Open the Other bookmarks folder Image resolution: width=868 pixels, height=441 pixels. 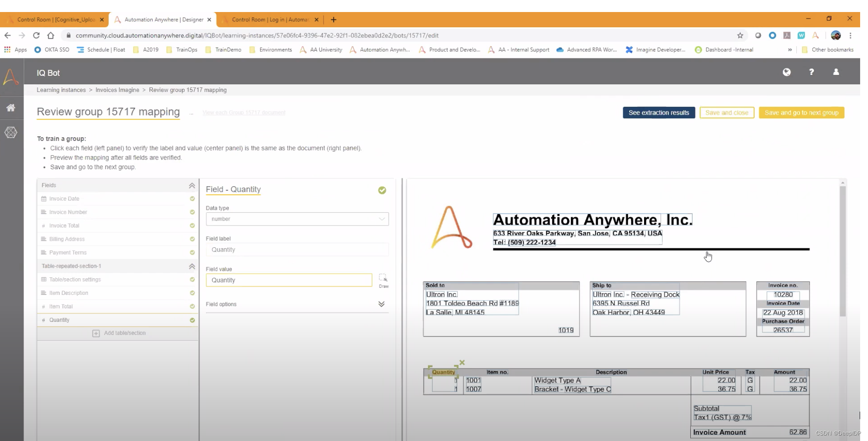pyautogui.click(x=827, y=49)
